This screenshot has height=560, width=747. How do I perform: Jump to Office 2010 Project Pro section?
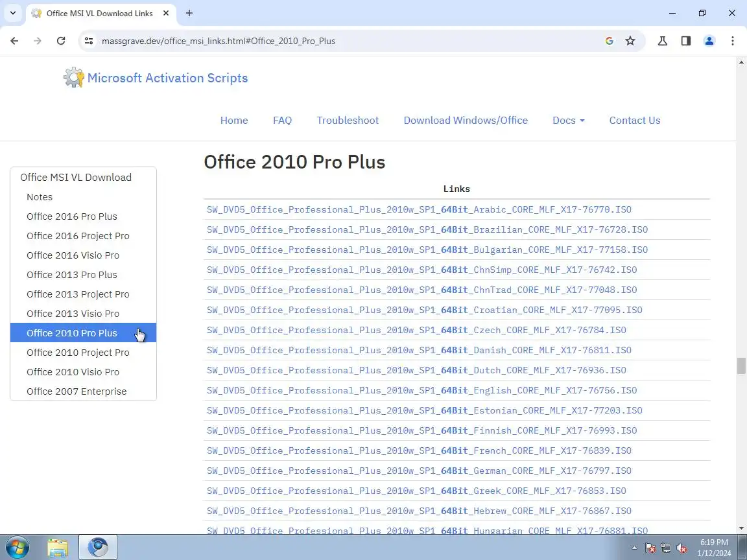(78, 353)
